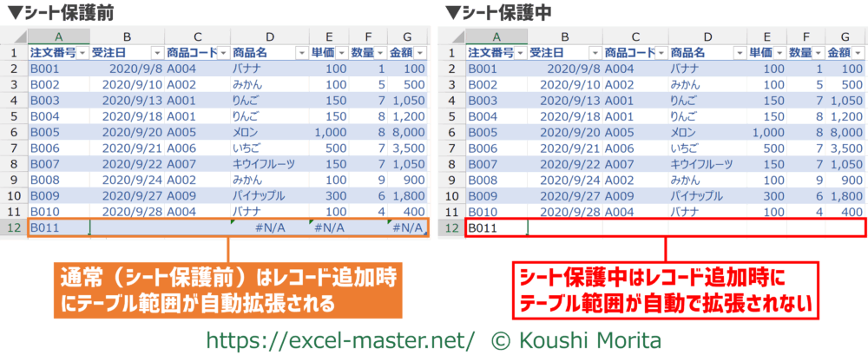
Task: Select row 12 header in left table
Action: [14, 228]
